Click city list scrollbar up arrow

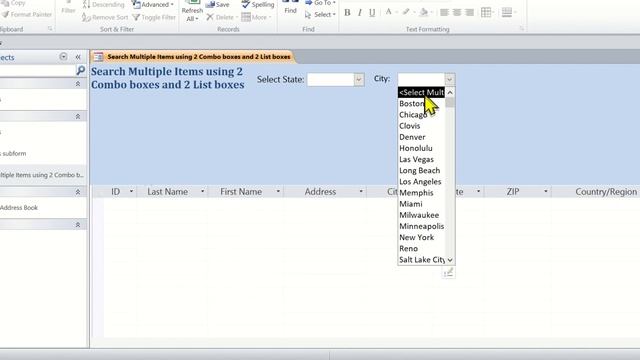coord(450,92)
